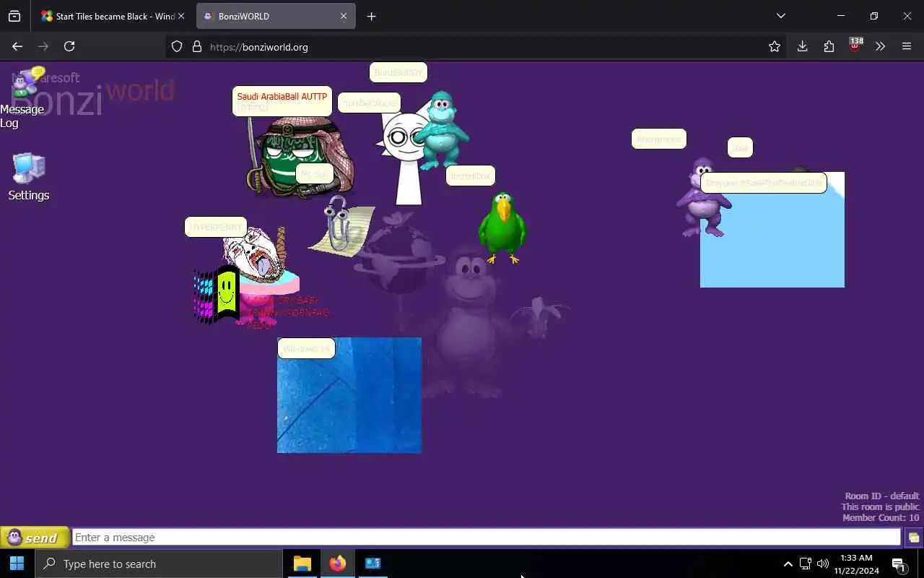Click the yellow icon right of message box
Screen dimensions: 924x578
point(913,538)
